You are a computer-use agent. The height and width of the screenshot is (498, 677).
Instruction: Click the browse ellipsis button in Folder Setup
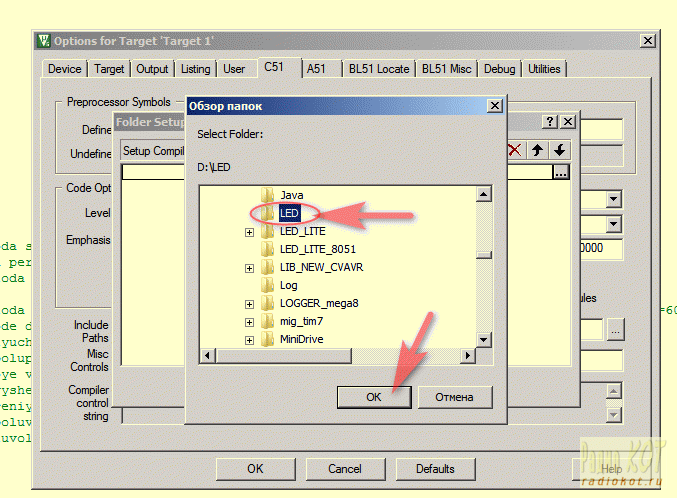(x=561, y=172)
